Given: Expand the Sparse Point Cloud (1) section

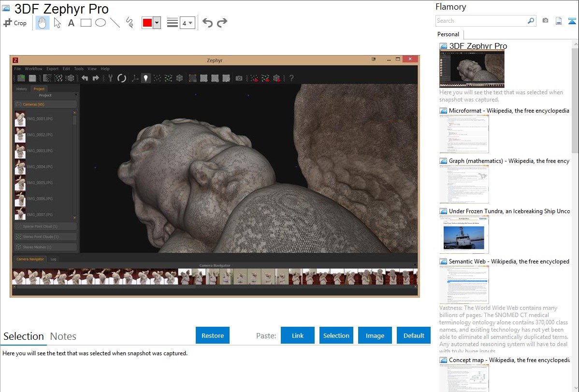Looking at the screenshot, I should click(x=45, y=226).
